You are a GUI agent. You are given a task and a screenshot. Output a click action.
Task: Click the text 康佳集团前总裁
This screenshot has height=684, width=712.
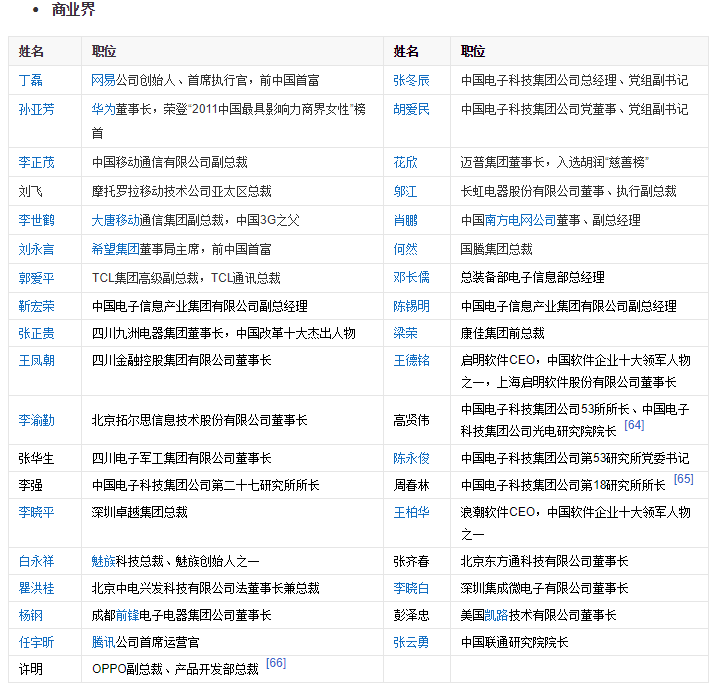[x=502, y=333]
